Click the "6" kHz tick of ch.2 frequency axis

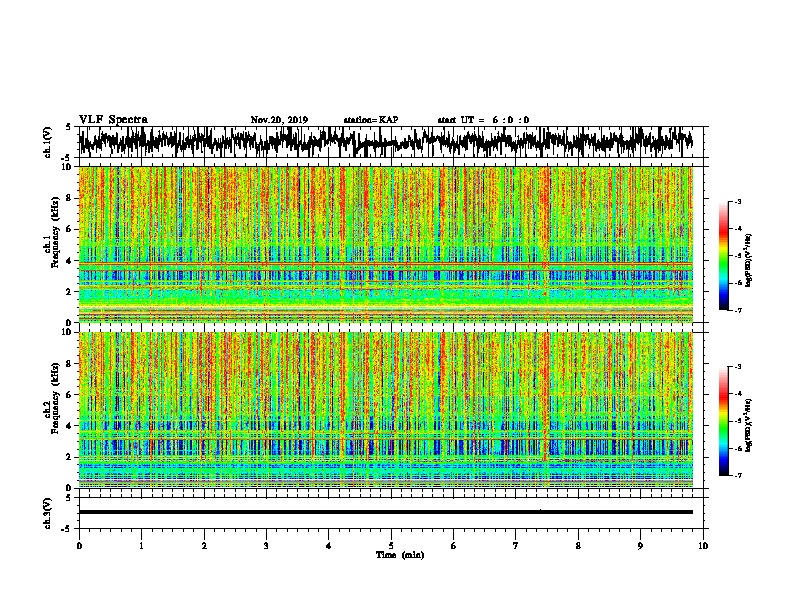(69, 395)
